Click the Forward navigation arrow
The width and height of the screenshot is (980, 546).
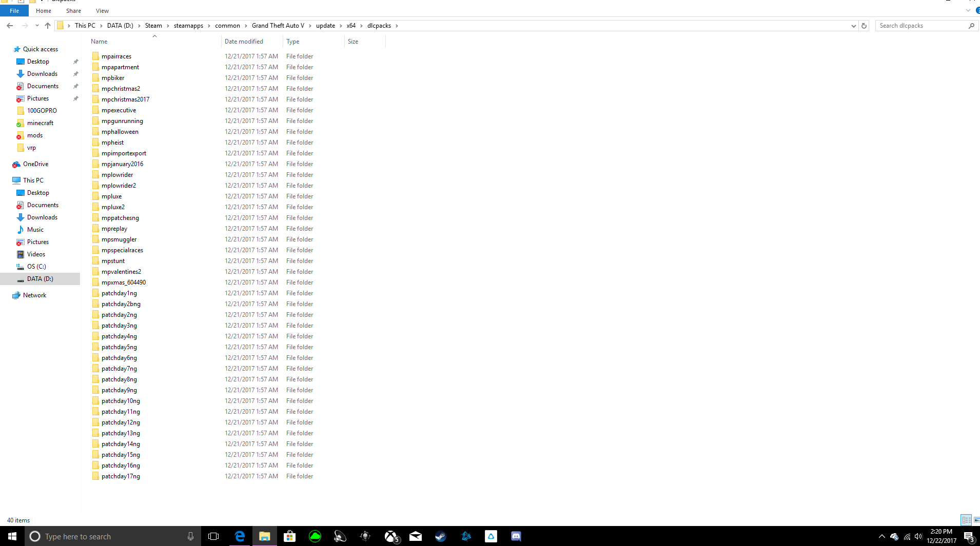coord(25,26)
